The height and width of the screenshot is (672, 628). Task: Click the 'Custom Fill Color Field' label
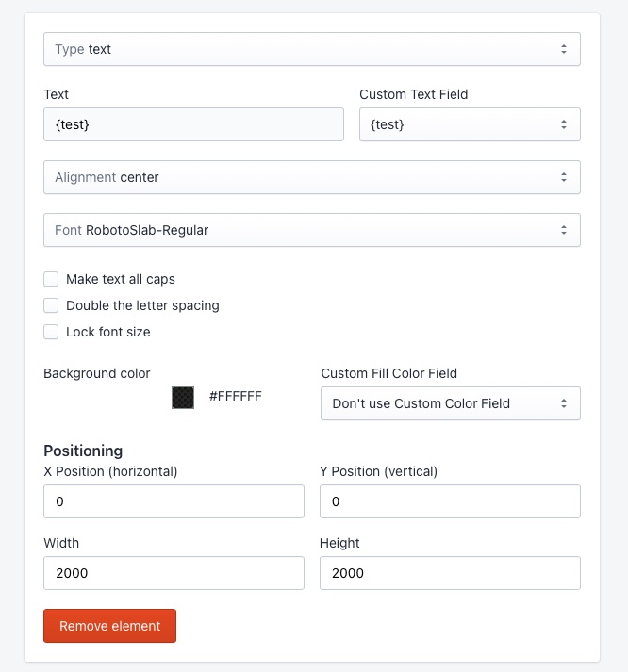(389, 373)
